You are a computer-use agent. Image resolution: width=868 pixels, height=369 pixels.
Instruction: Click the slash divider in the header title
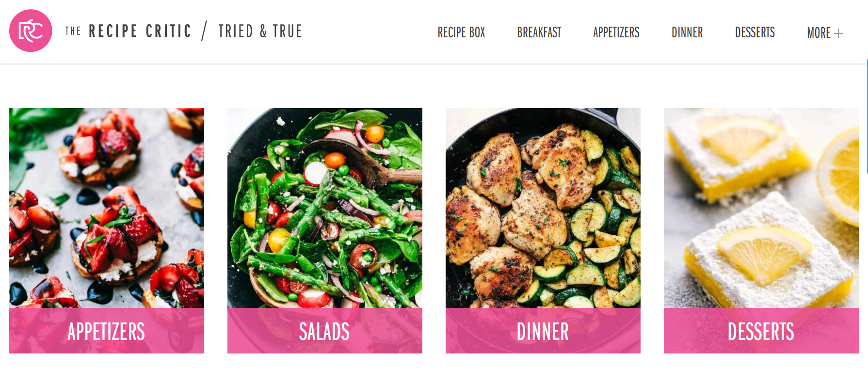pyautogui.click(x=205, y=31)
